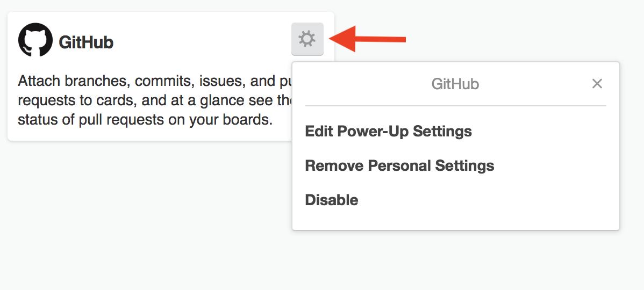Disable the GitHub Power-Up
Viewport: 644px width, 290px height.
tap(332, 200)
